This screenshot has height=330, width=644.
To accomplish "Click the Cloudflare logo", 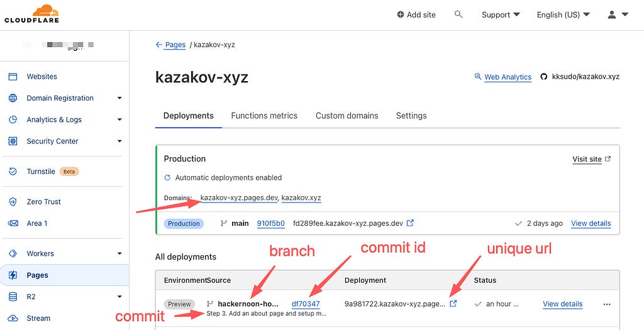I will tap(31, 14).
